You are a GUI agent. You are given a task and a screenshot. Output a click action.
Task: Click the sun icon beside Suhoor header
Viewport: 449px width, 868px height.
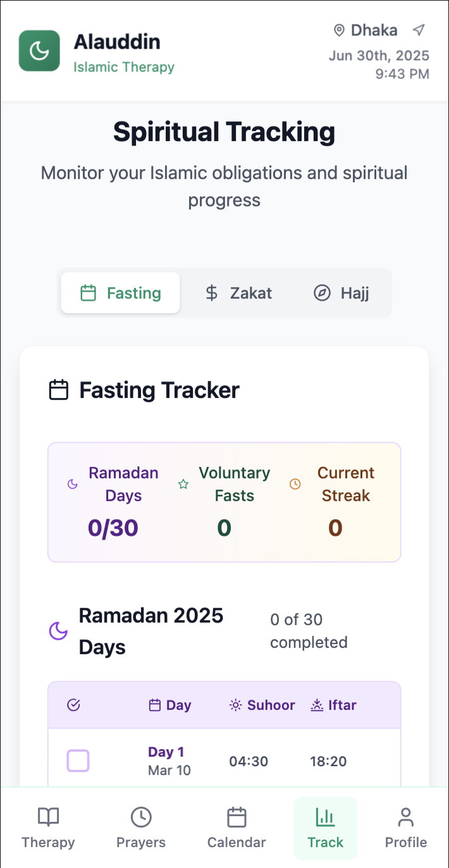tap(236, 705)
